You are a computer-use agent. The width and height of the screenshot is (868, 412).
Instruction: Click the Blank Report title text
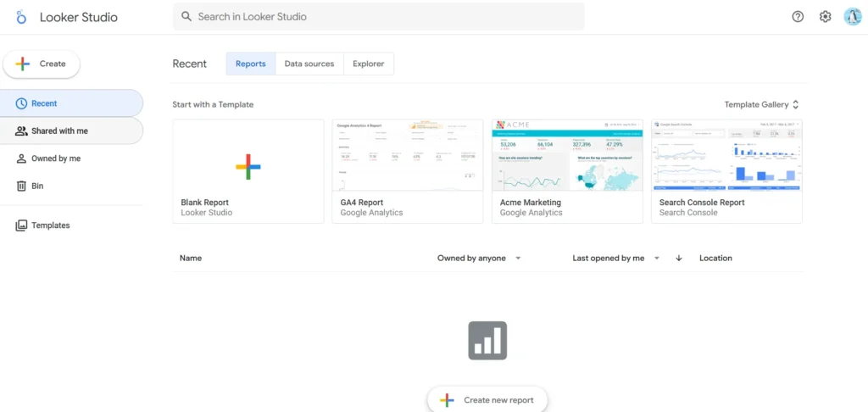(x=205, y=203)
